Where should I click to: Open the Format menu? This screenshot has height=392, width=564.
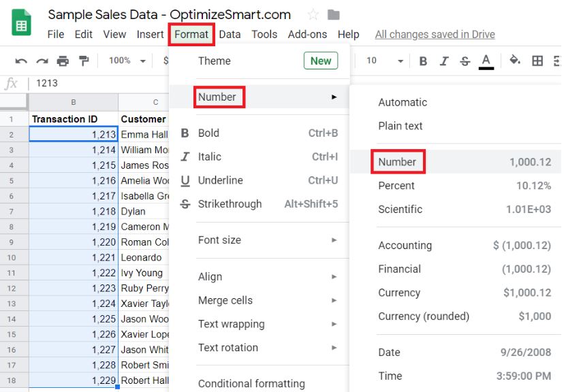tap(191, 35)
